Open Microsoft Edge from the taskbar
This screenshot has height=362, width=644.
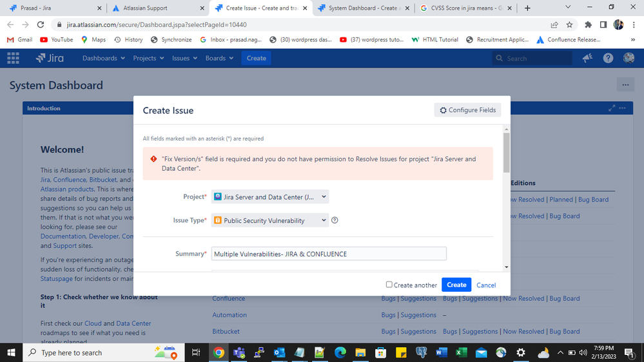point(340,352)
